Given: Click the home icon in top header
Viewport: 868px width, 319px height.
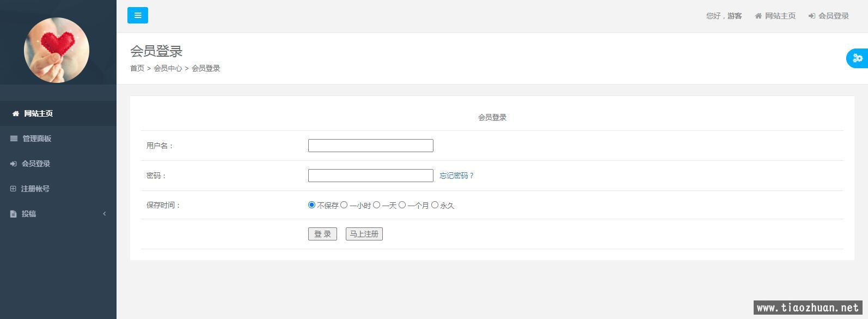Looking at the screenshot, I should pos(758,16).
